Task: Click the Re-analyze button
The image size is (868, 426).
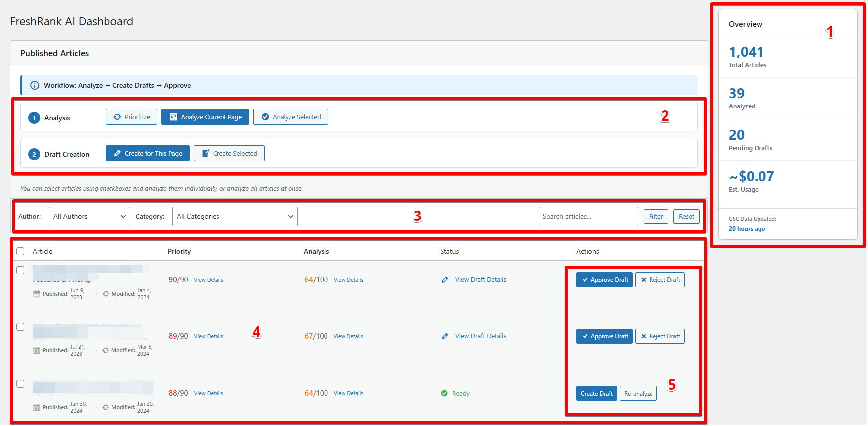Action: pyautogui.click(x=638, y=393)
